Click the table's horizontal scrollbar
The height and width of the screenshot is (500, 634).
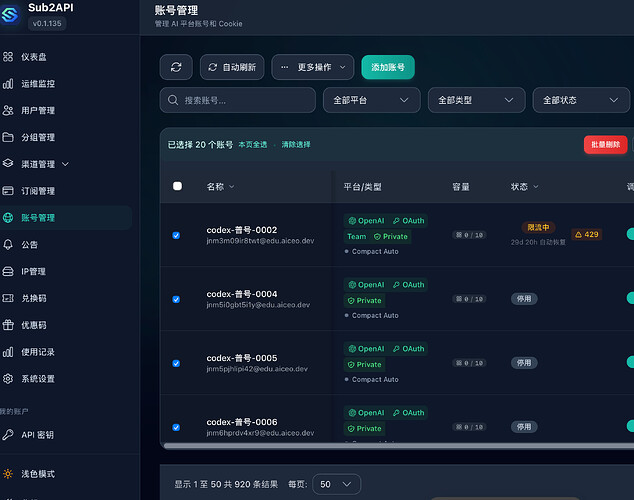point(398,446)
